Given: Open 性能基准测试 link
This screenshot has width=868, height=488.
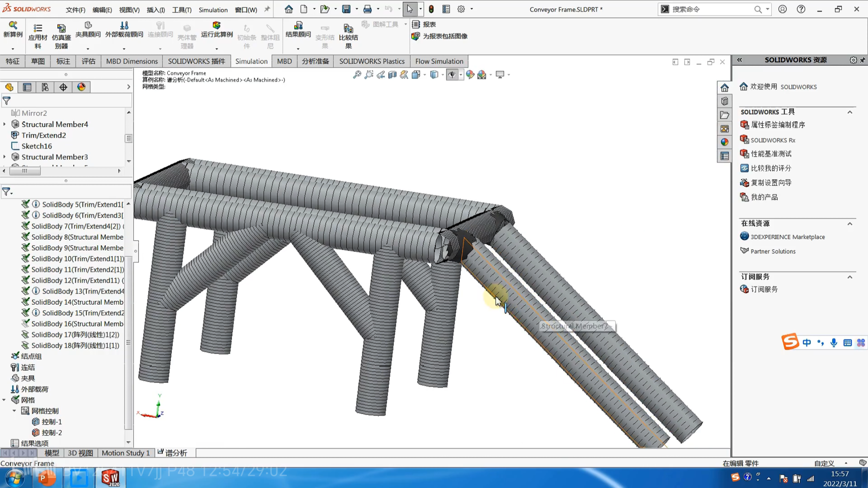Looking at the screenshot, I should pyautogui.click(x=771, y=154).
